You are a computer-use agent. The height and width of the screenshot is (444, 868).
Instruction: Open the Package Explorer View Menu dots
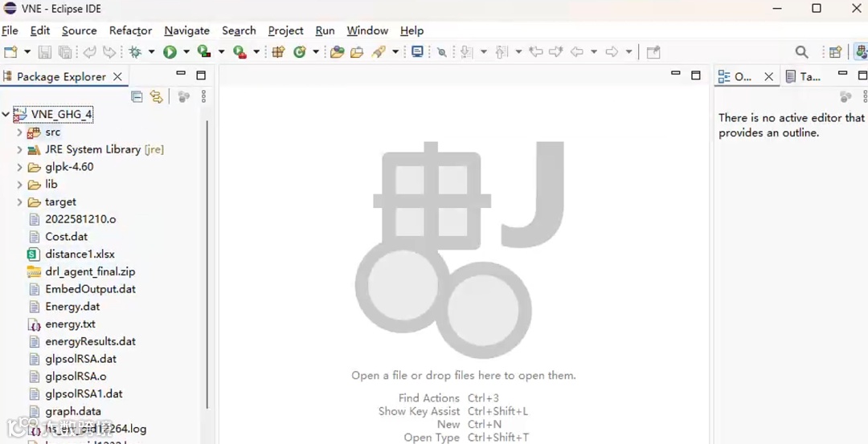[x=203, y=97]
